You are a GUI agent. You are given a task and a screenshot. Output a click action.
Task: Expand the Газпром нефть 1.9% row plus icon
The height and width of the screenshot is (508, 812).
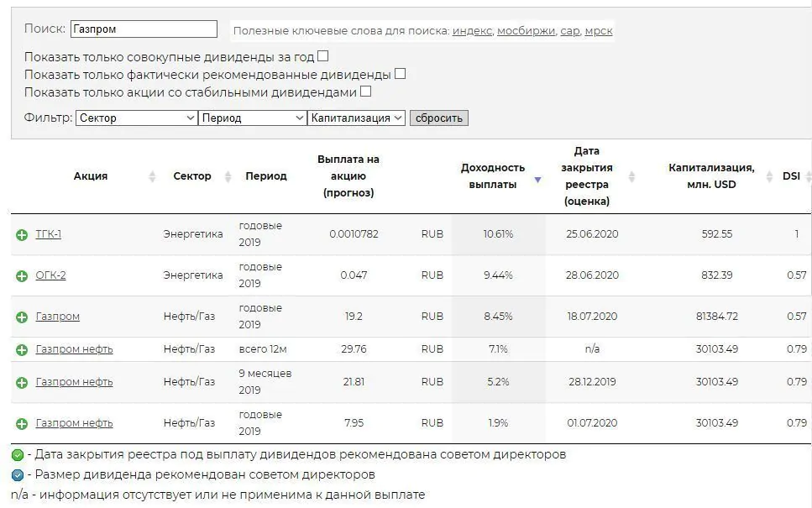coord(22,423)
